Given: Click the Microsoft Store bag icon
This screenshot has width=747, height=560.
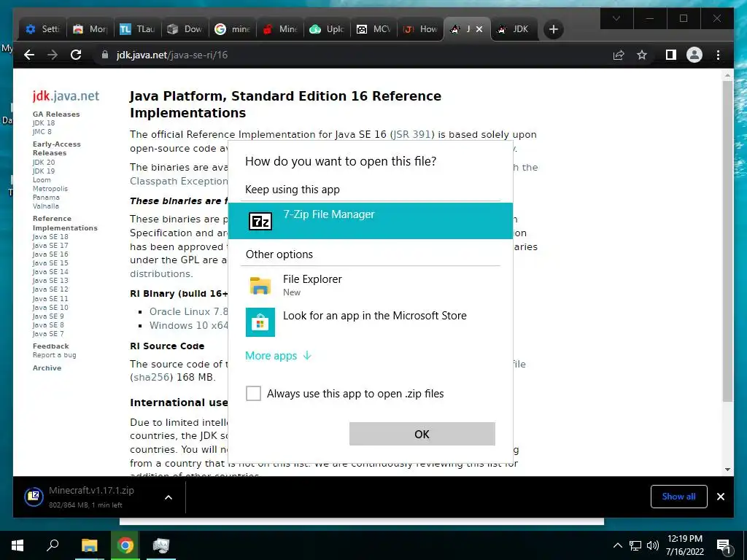Looking at the screenshot, I should click(260, 322).
